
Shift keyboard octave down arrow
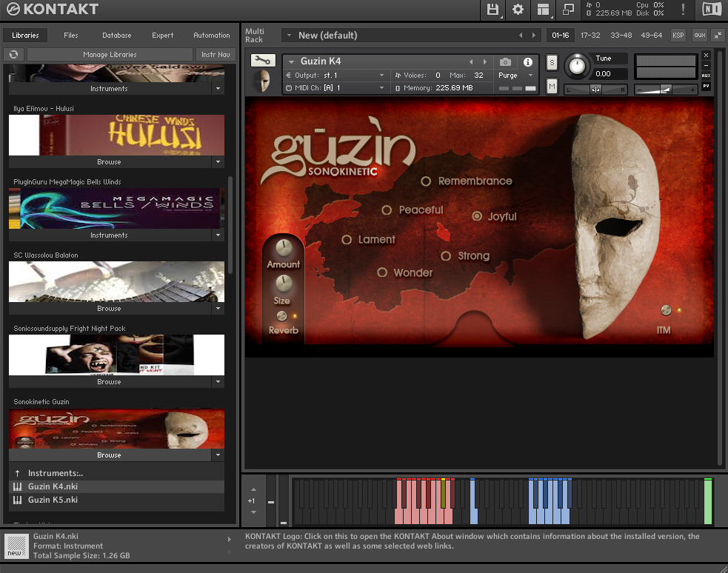pos(253,512)
